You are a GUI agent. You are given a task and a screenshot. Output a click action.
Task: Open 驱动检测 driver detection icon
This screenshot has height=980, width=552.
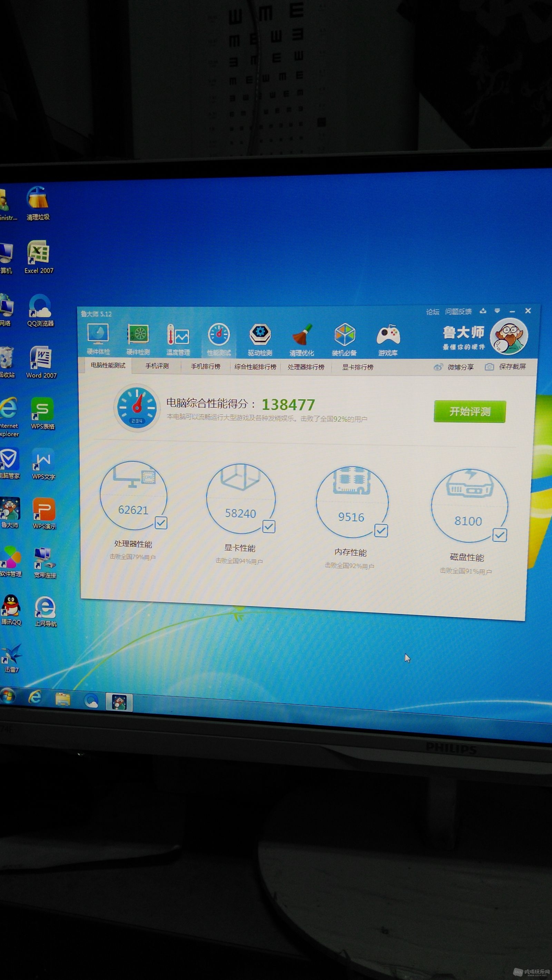(x=260, y=340)
